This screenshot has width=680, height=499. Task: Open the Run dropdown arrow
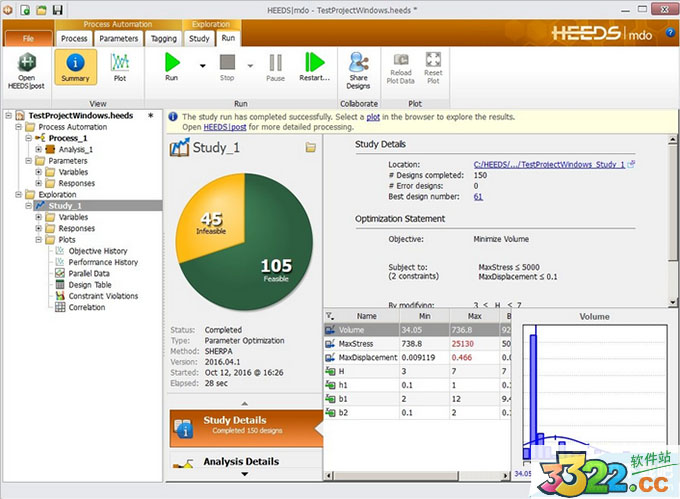click(x=201, y=66)
